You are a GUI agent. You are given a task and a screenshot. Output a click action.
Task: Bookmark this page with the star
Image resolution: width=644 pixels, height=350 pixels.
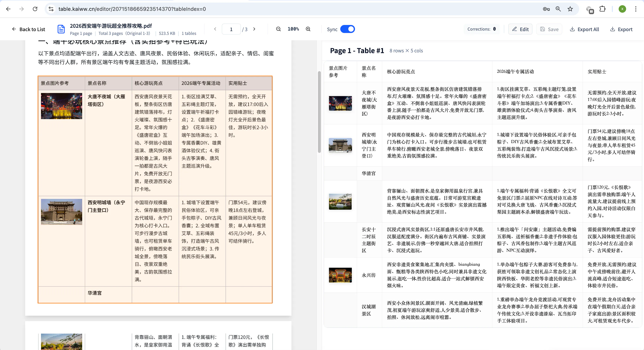pos(570,9)
